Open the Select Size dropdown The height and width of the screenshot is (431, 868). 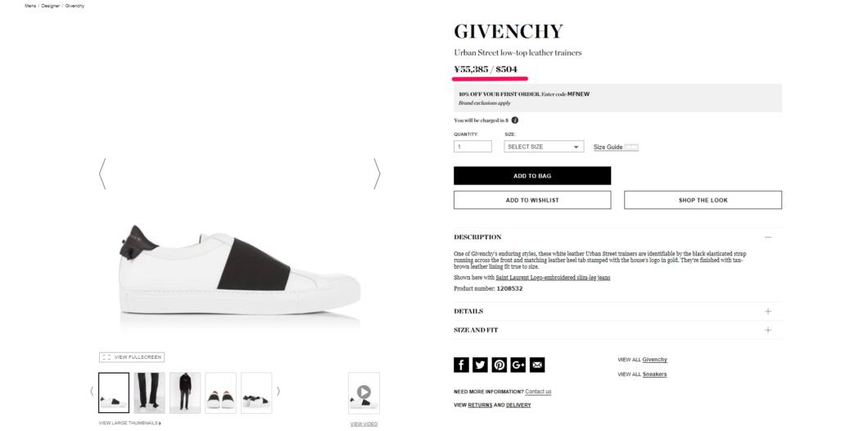click(544, 147)
